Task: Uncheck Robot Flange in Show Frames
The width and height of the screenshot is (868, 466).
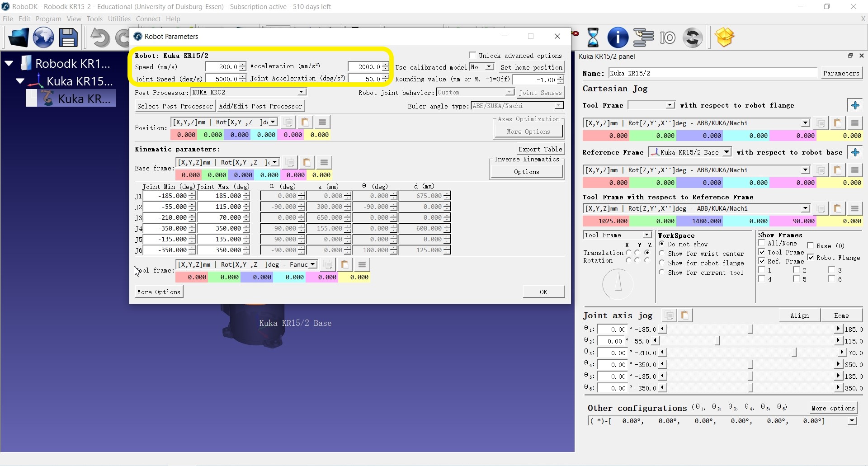Action: tap(811, 257)
